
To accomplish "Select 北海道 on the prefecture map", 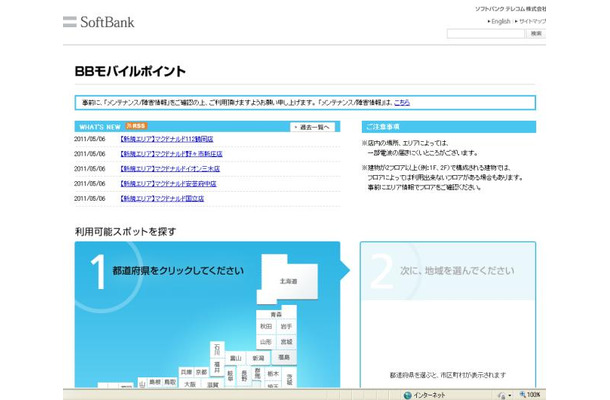I will (x=288, y=281).
